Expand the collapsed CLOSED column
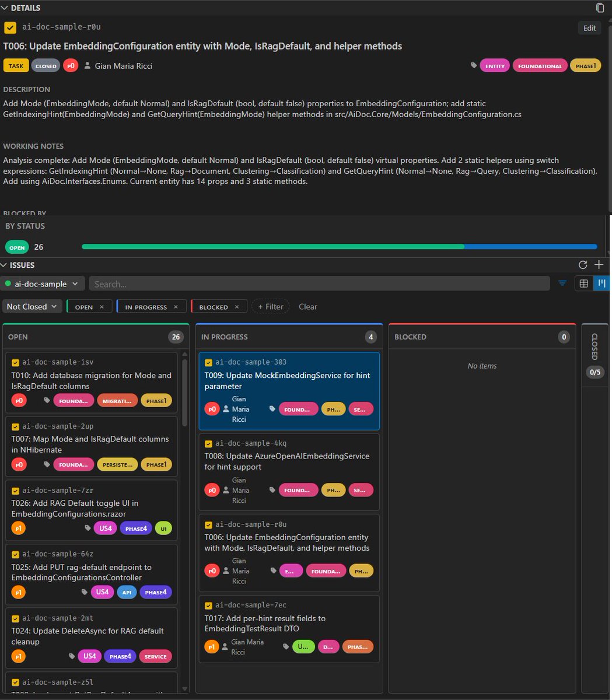Image resolution: width=612 pixels, height=700 pixels. [x=594, y=356]
